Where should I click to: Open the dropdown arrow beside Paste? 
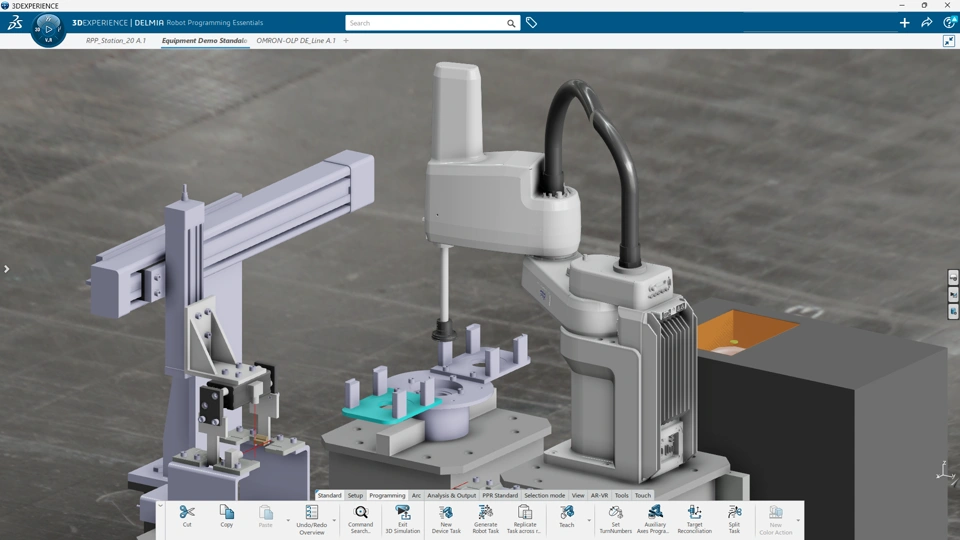288,520
